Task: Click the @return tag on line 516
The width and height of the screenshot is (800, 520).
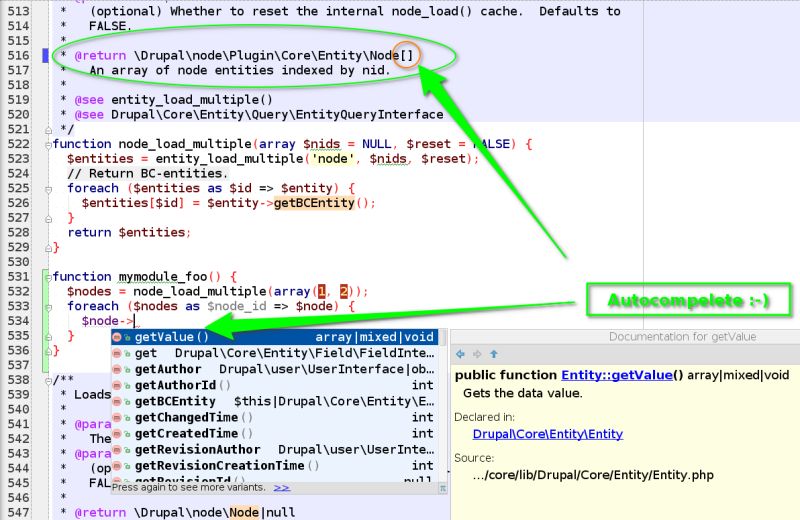Action: [100, 56]
